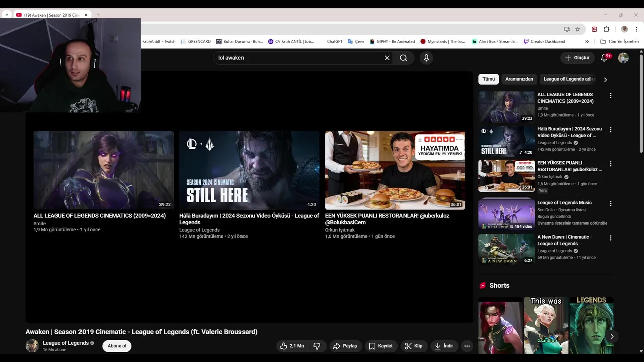Click the Awaken Season 2019 Cinematic video title
The width and height of the screenshot is (644, 362).
click(141, 332)
